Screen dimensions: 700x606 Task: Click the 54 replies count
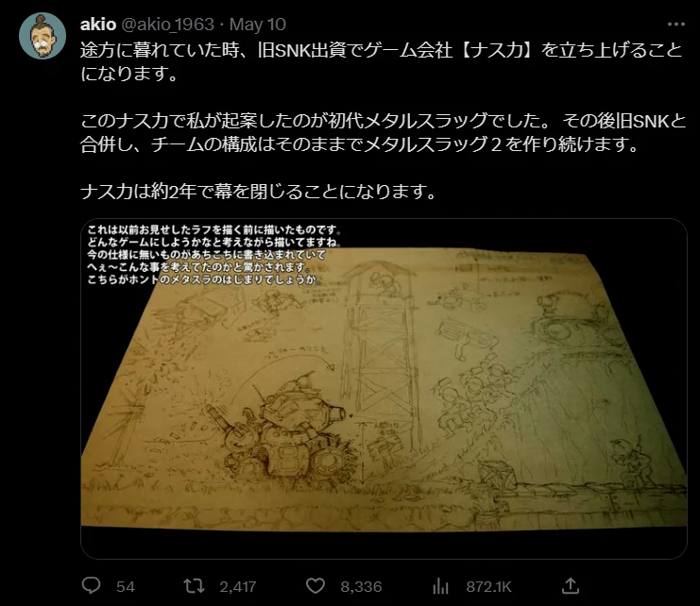126,586
